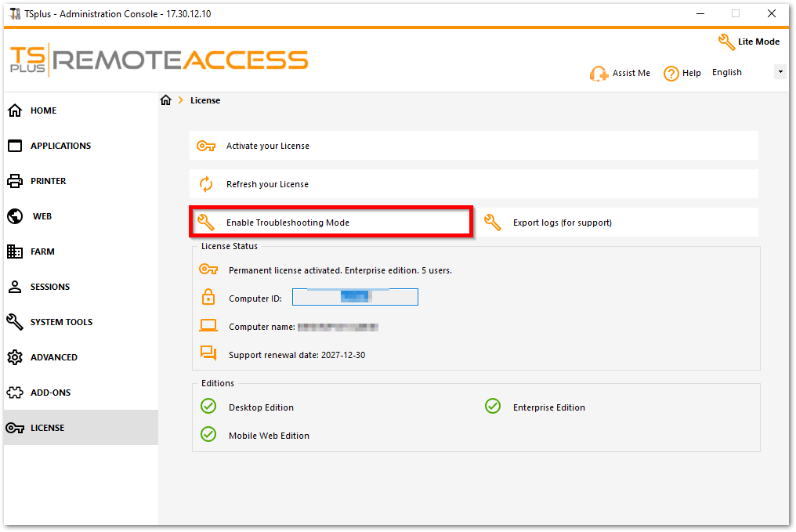Screen dimensions: 796x532
Task: Click Export logs (for support)
Action: (562, 223)
